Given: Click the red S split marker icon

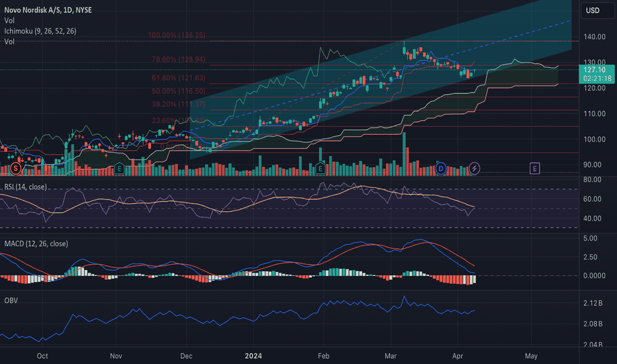Looking at the screenshot, I should pos(15,168).
